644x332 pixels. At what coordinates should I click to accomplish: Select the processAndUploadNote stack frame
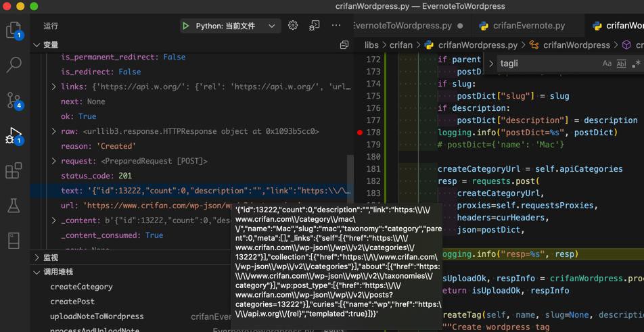tap(95, 329)
